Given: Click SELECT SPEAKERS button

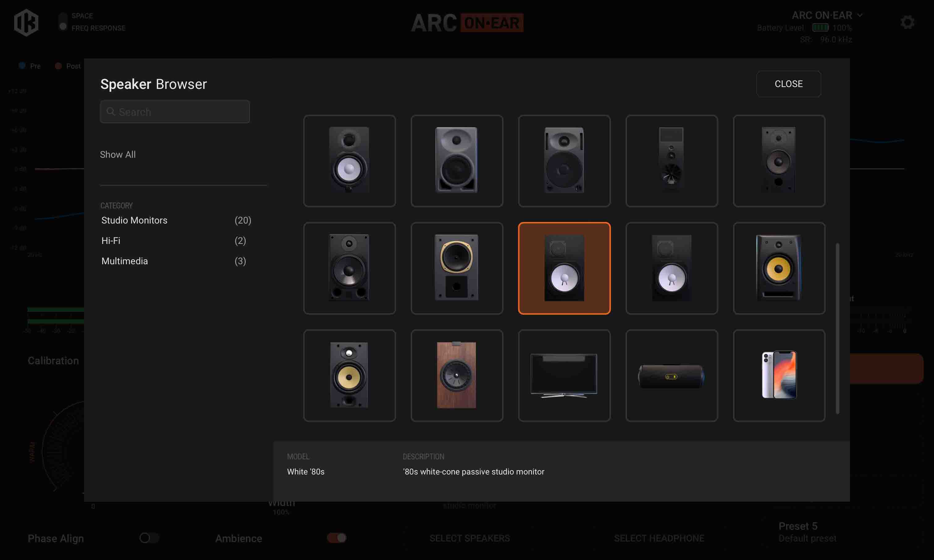Looking at the screenshot, I should click(470, 538).
